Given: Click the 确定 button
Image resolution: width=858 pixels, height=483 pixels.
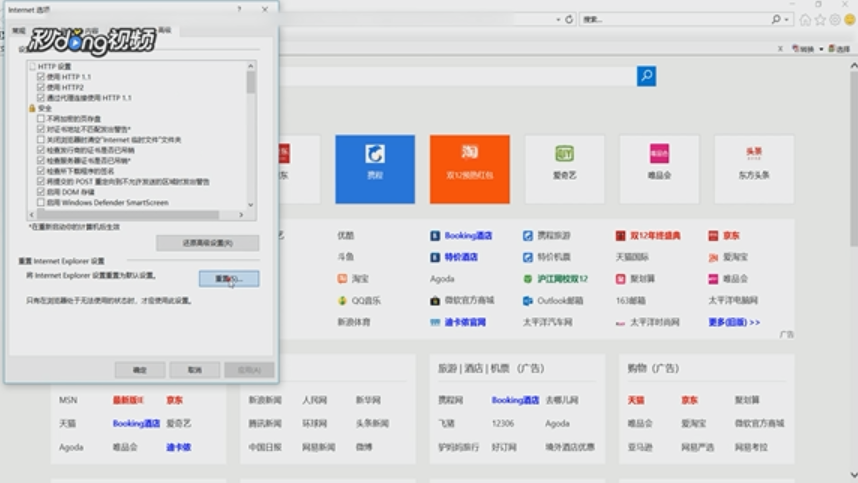Looking at the screenshot, I should click(140, 370).
